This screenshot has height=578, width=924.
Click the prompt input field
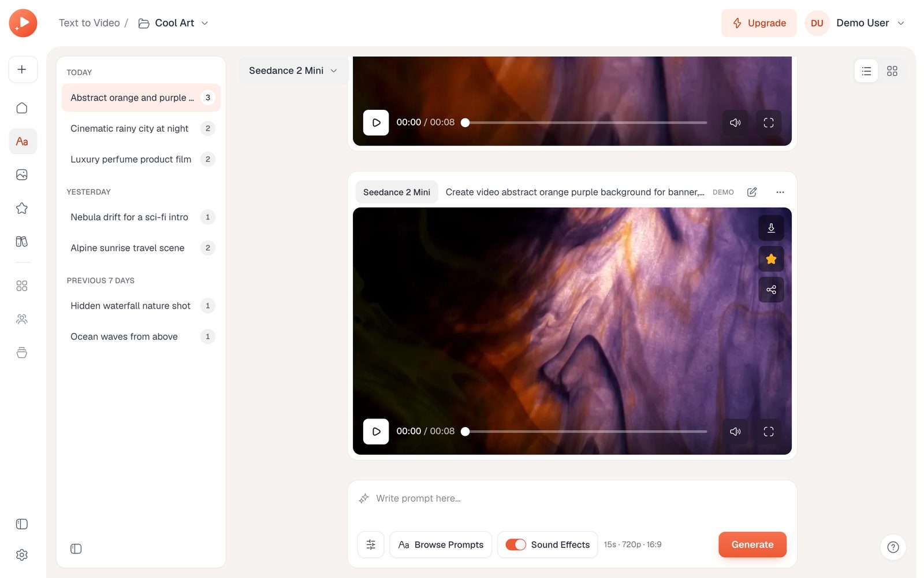pyautogui.click(x=572, y=498)
